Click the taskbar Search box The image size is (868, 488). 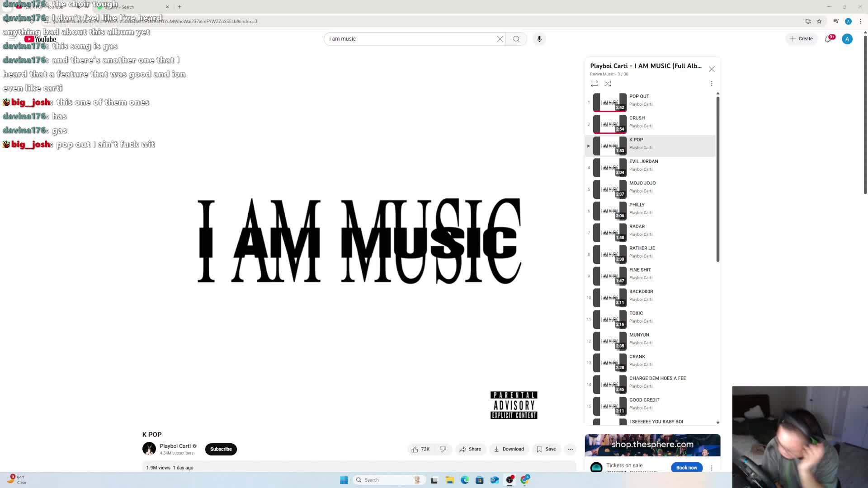[x=389, y=480]
